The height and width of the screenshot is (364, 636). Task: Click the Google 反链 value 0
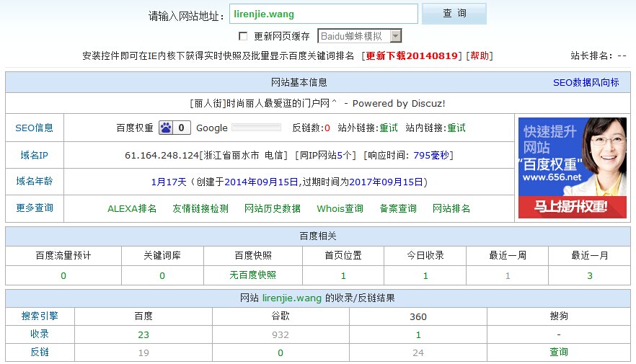tap(281, 352)
